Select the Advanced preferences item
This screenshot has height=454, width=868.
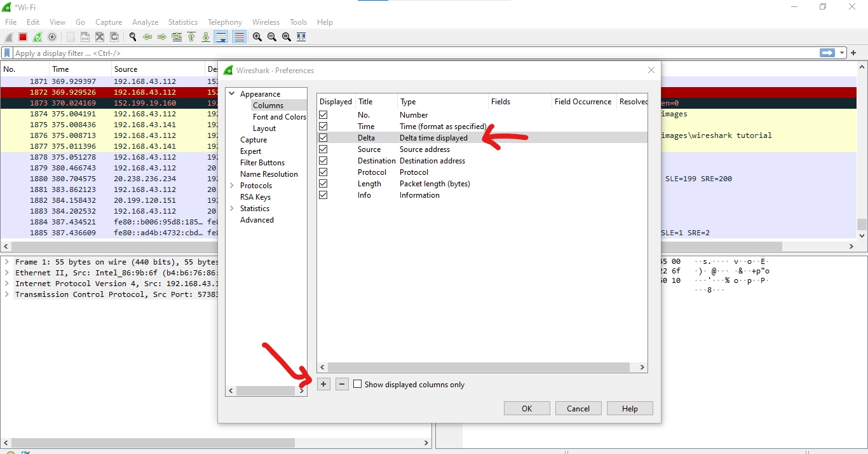(x=257, y=220)
